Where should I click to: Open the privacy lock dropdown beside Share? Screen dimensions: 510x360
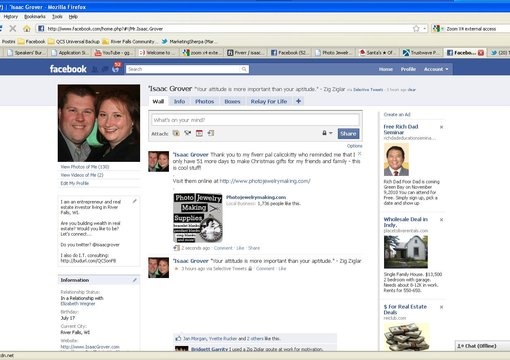coord(327,133)
